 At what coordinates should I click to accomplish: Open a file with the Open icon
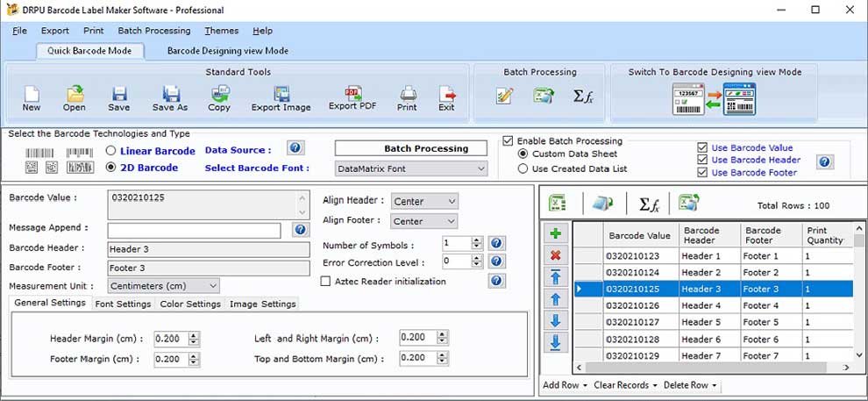[75, 94]
